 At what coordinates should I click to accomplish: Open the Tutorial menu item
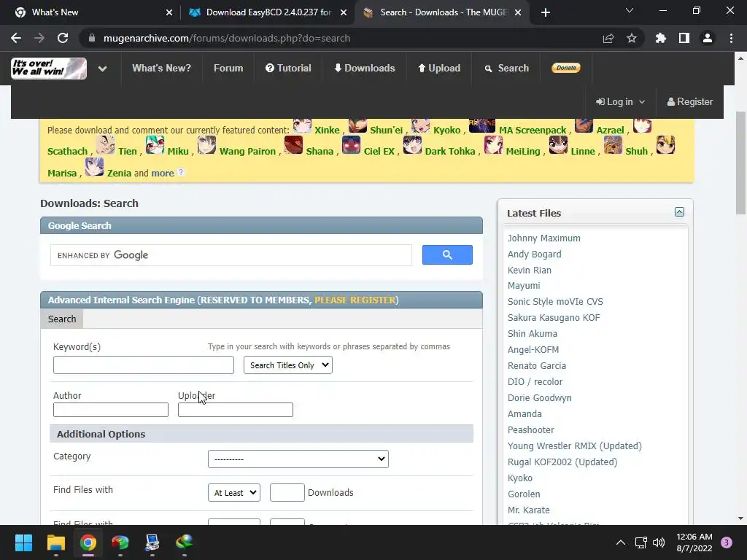pyautogui.click(x=288, y=68)
